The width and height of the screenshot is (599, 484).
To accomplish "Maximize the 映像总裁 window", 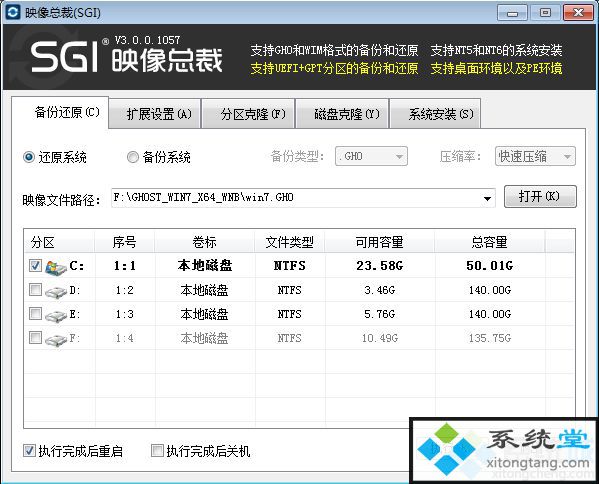I will [545, 13].
